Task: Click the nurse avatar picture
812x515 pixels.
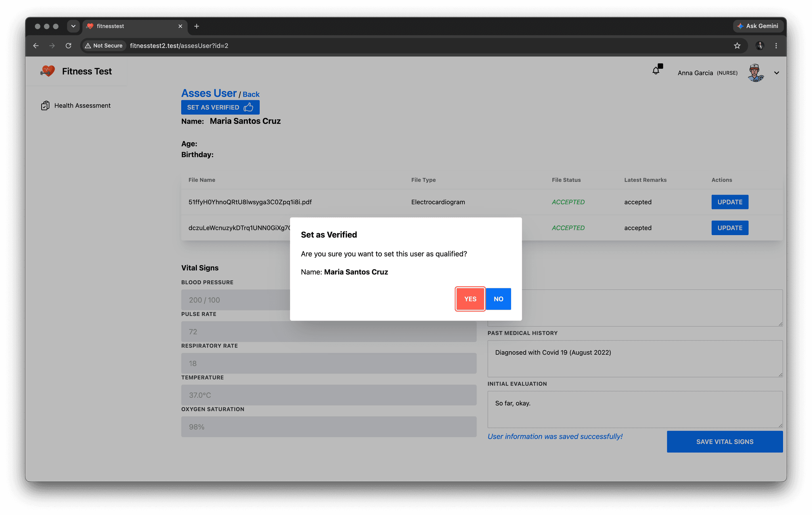Action: pyautogui.click(x=755, y=73)
